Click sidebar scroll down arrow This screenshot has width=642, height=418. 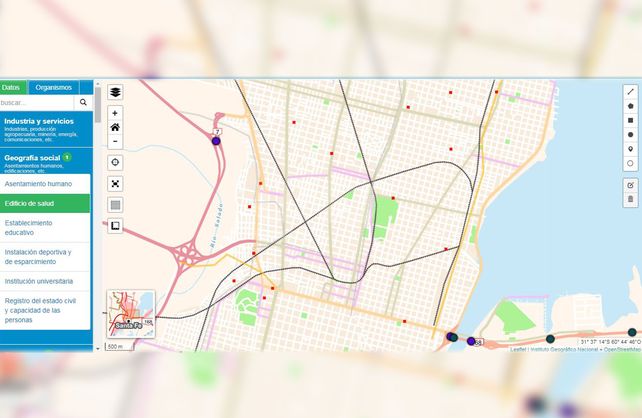point(97,348)
